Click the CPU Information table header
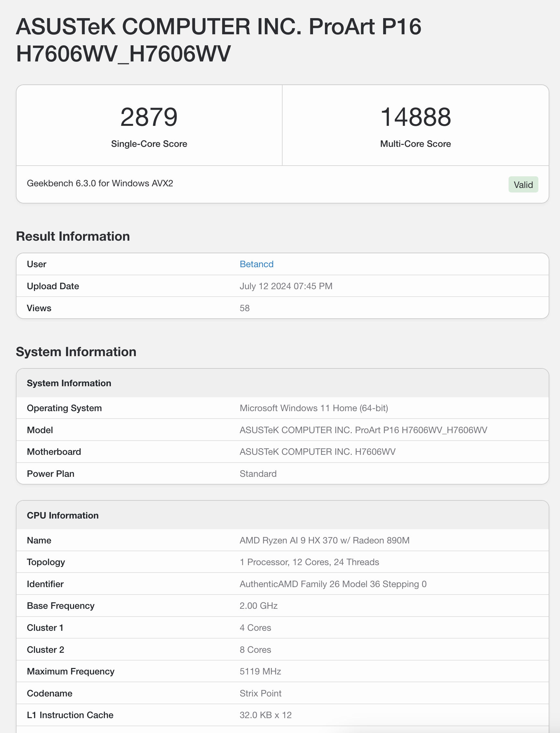 tap(282, 516)
